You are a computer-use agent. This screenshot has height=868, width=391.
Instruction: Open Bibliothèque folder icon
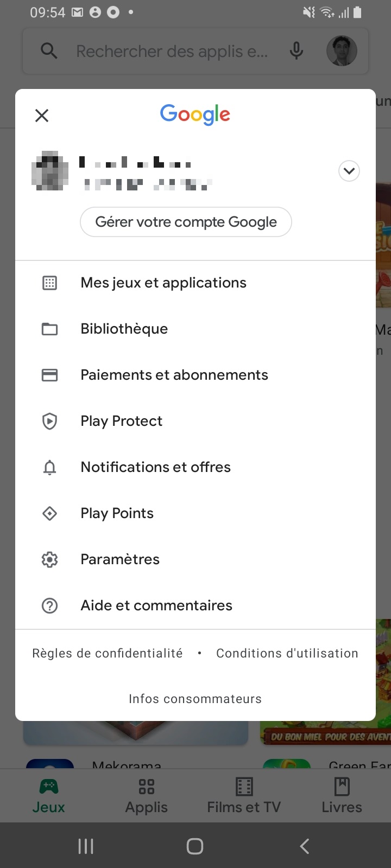(50, 329)
